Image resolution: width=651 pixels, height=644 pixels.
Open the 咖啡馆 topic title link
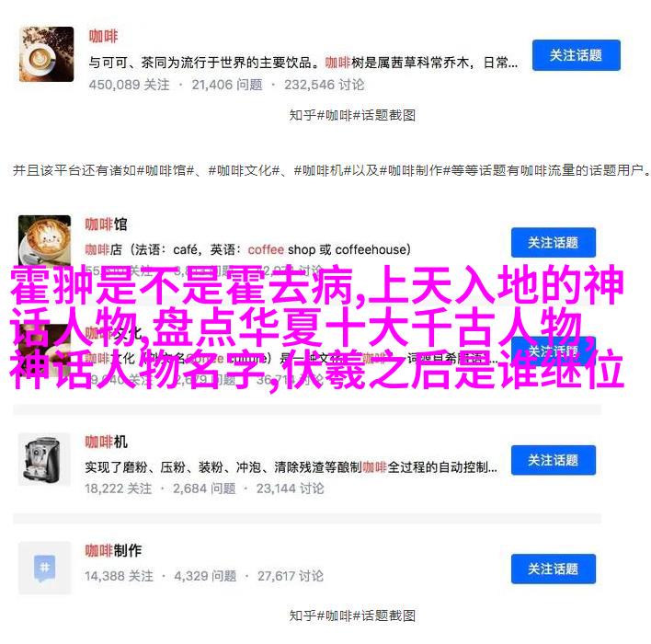pos(107,224)
